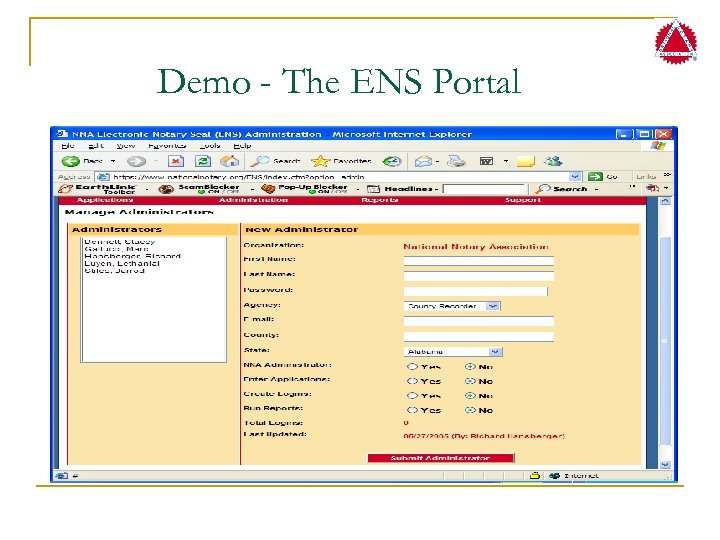Open the Agency dropdown (County Recorder)

[452, 306]
